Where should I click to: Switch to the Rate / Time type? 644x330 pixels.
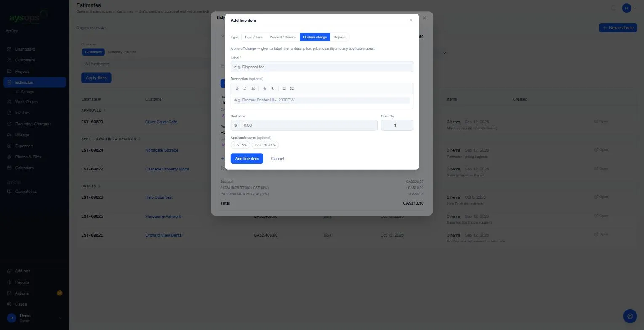(x=254, y=37)
